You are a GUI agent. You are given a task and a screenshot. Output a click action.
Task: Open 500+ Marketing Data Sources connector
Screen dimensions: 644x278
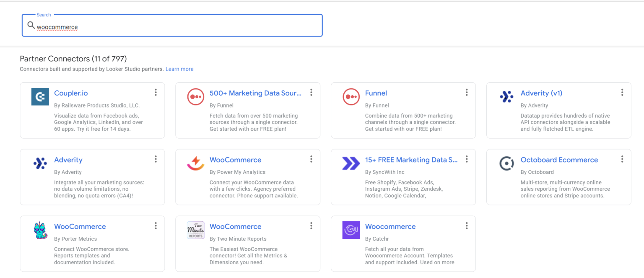point(255,93)
